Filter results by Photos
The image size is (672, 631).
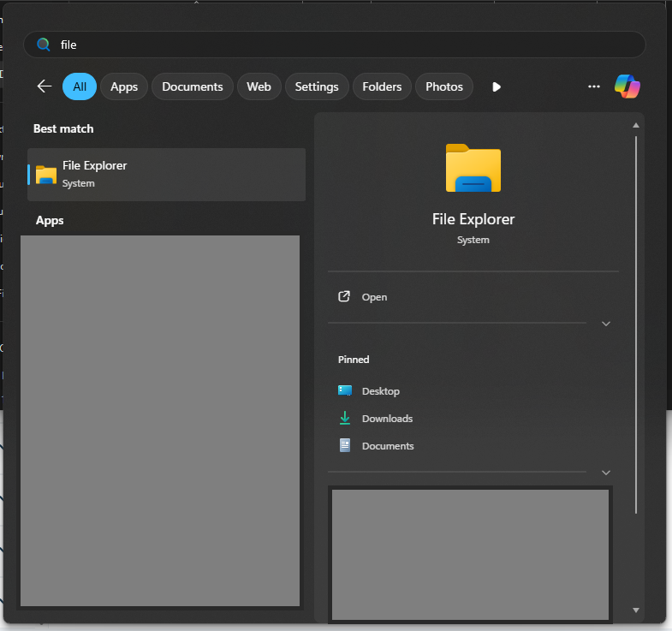[x=444, y=86]
